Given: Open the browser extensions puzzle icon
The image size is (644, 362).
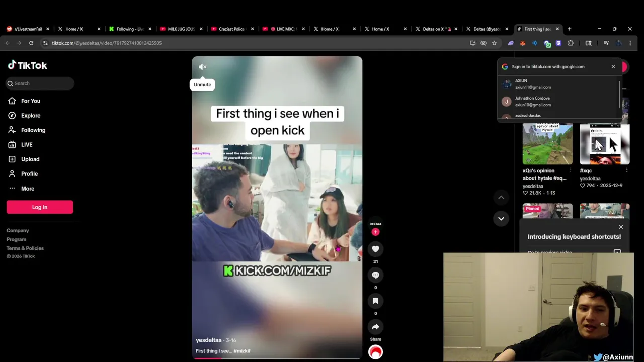Looking at the screenshot, I should 571,43.
